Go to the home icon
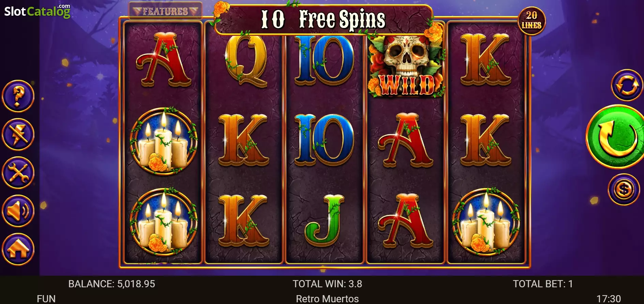The width and height of the screenshot is (644, 304). (18, 249)
